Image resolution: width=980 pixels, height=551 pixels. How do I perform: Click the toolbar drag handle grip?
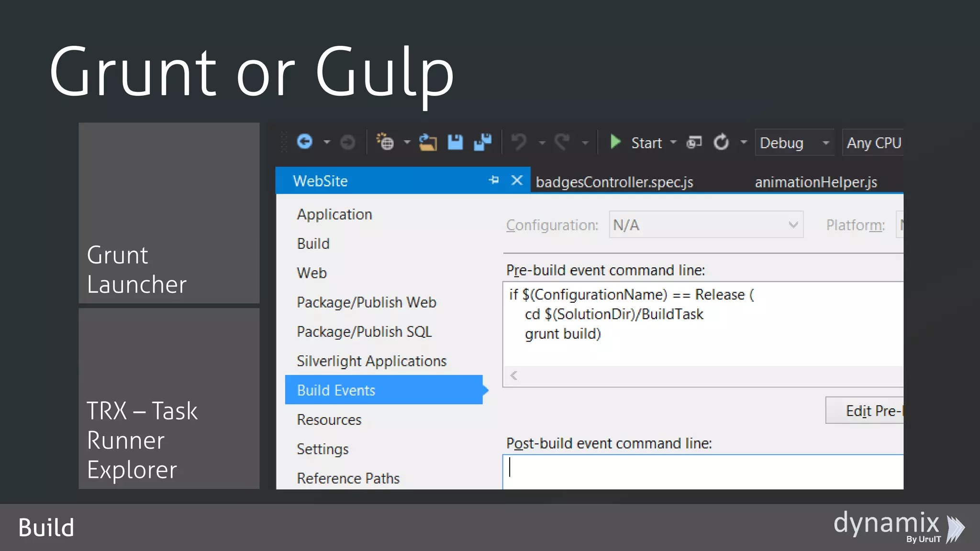(x=284, y=142)
